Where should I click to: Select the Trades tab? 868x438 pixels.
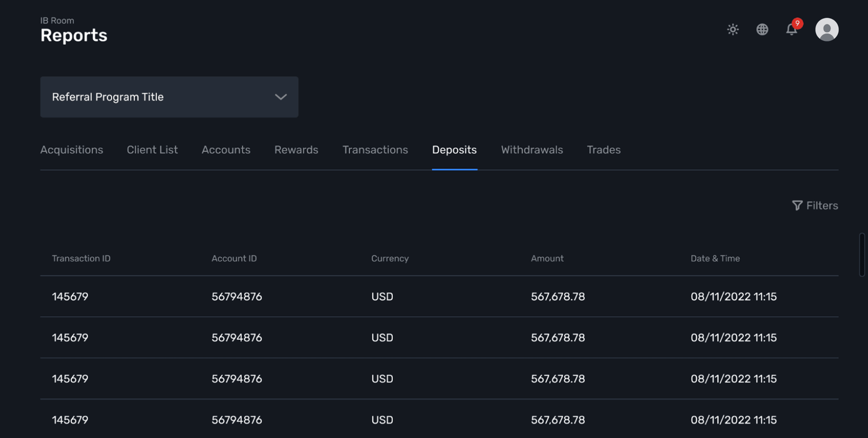pyautogui.click(x=604, y=150)
